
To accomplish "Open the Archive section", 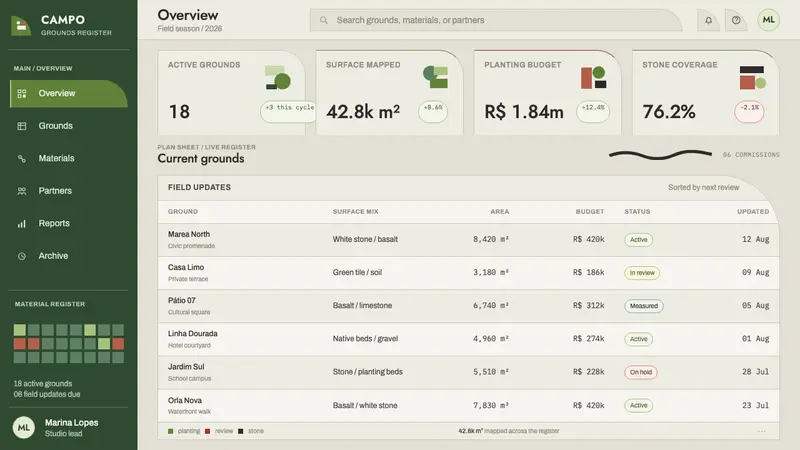I will click(68, 256).
